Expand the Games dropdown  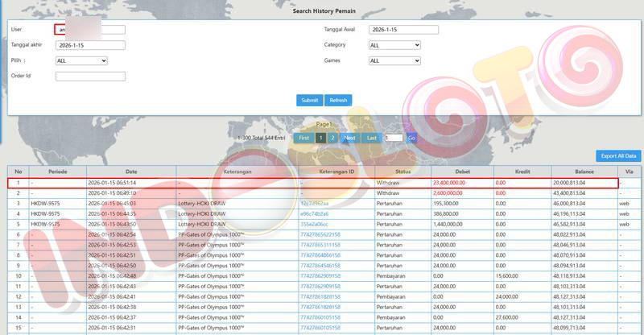[x=394, y=60]
